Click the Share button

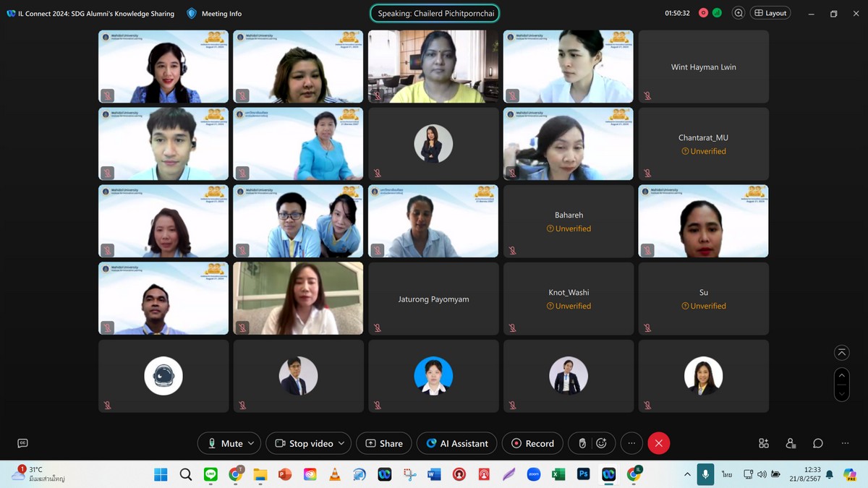click(x=383, y=443)
